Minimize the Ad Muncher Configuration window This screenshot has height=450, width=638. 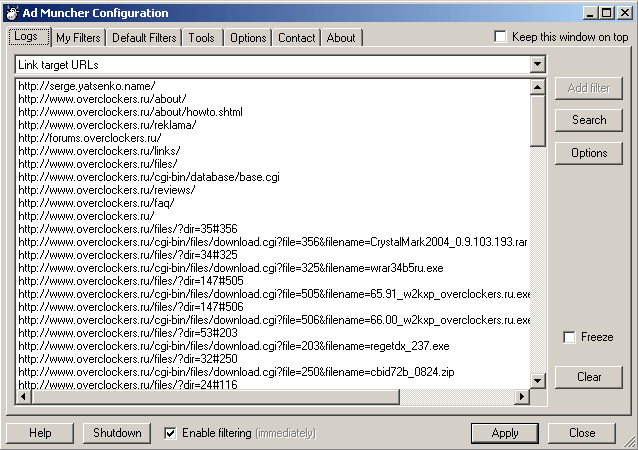click(x=590, y=13)
